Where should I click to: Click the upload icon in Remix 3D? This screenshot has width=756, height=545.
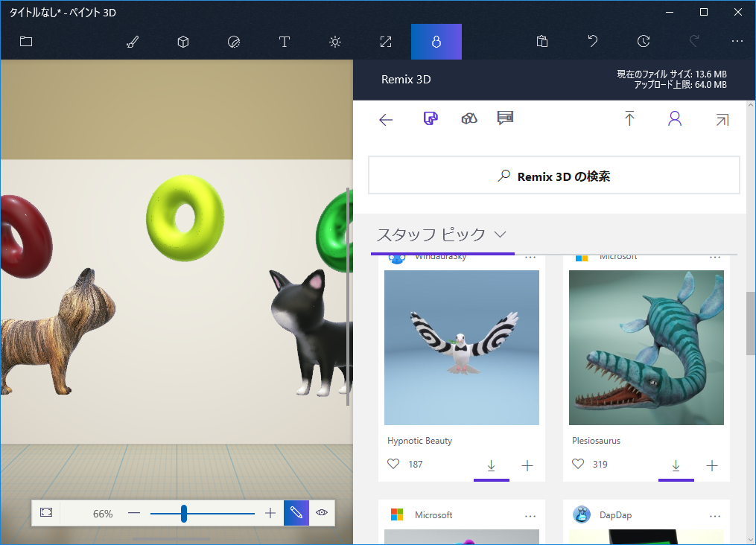(629, 118)
